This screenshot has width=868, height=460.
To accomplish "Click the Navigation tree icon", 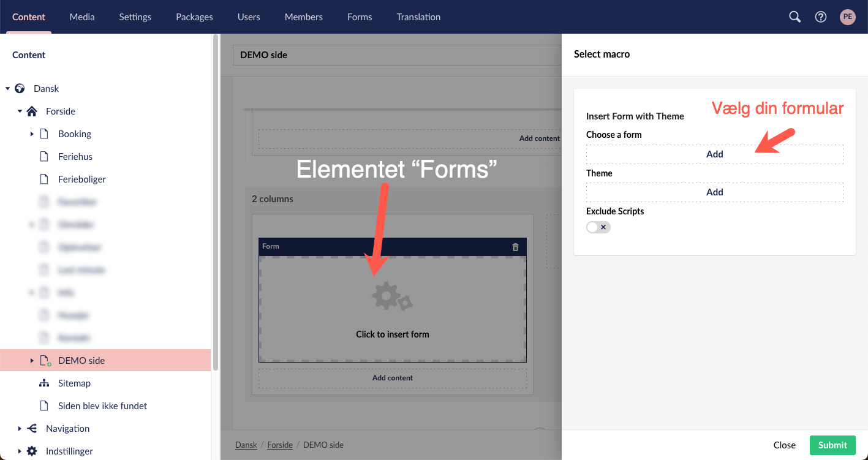I will coord(32,429).
